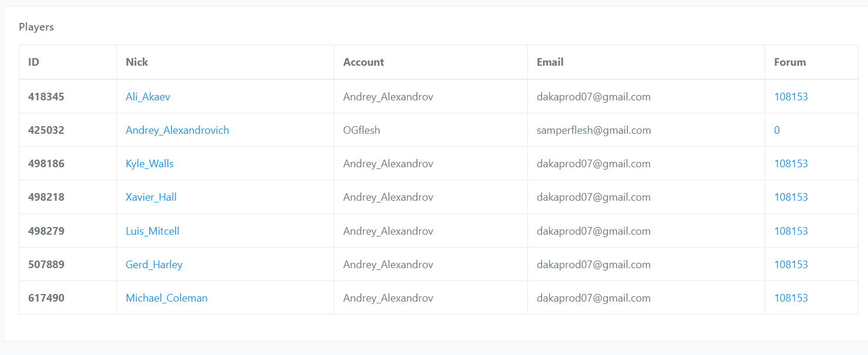View the Gerd_Harley player details

tap(154, 265)
